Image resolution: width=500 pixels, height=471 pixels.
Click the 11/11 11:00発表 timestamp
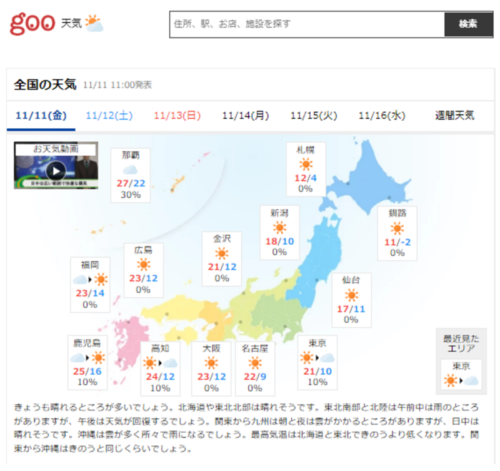point(117,85)
